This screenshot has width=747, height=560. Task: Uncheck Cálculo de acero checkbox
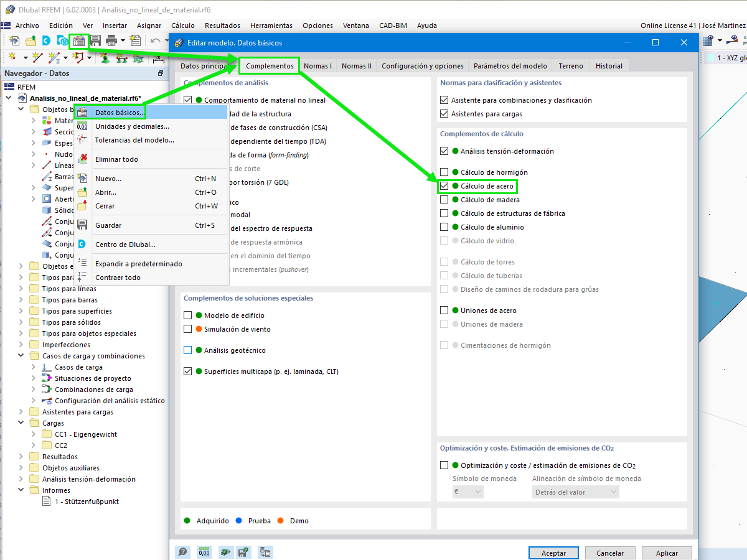point(444,186)
